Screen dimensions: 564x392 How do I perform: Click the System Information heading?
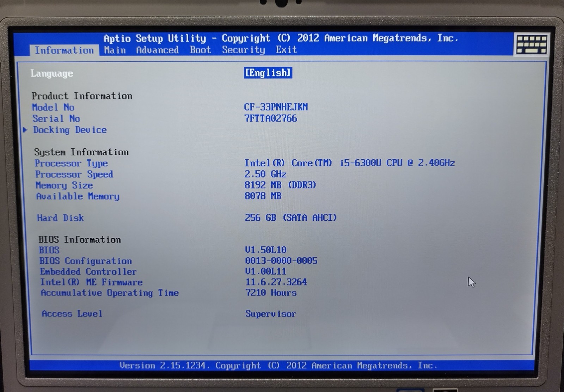click(x=81, y=152)
